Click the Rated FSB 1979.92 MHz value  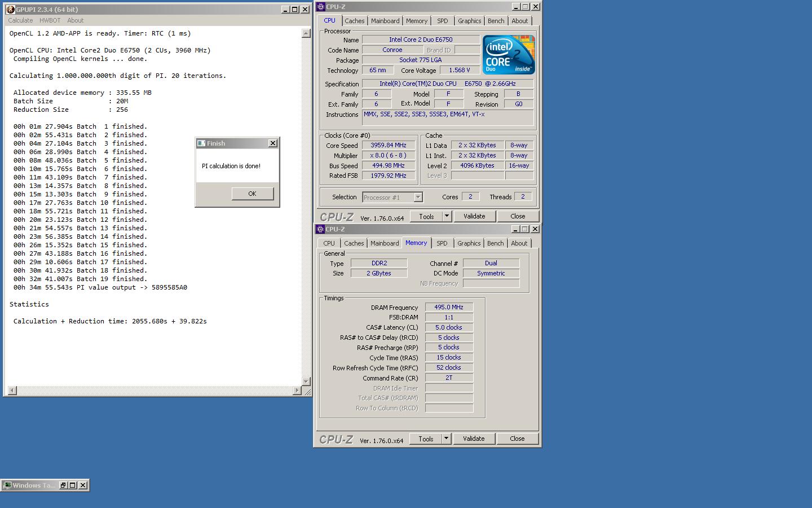[389, 176]
